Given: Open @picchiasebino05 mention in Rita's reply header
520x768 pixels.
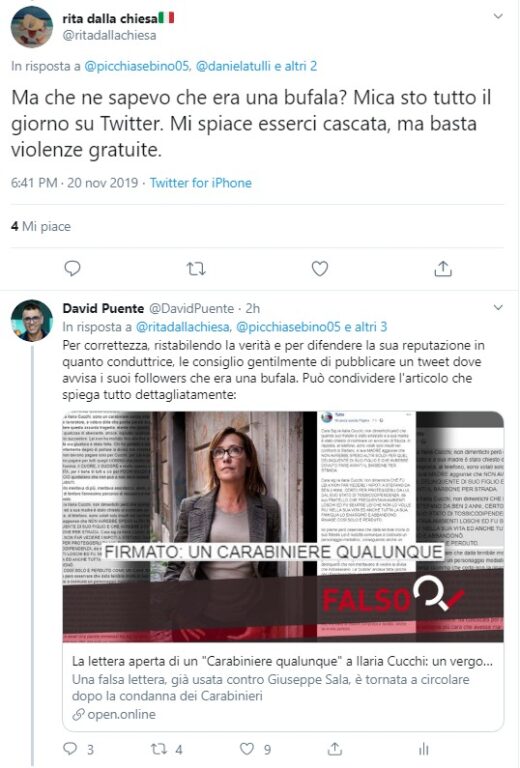Looking at the screenshot, I should 138,66.
